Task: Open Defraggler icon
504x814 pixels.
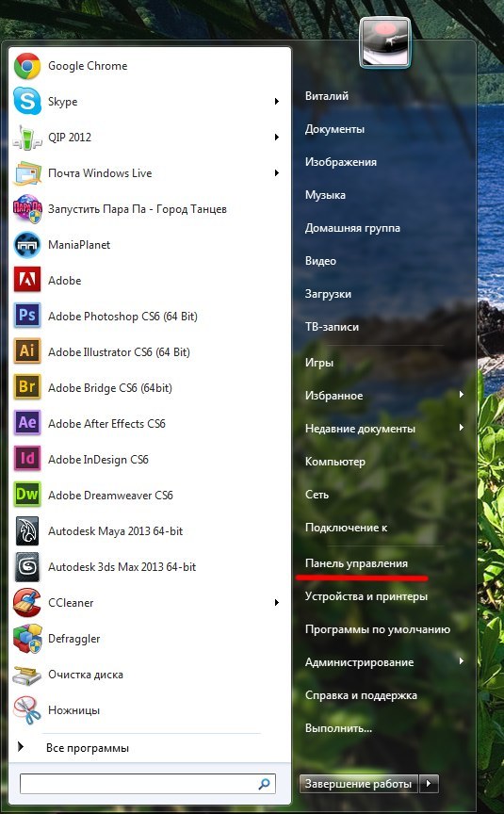Action: [x=27, y=638]
